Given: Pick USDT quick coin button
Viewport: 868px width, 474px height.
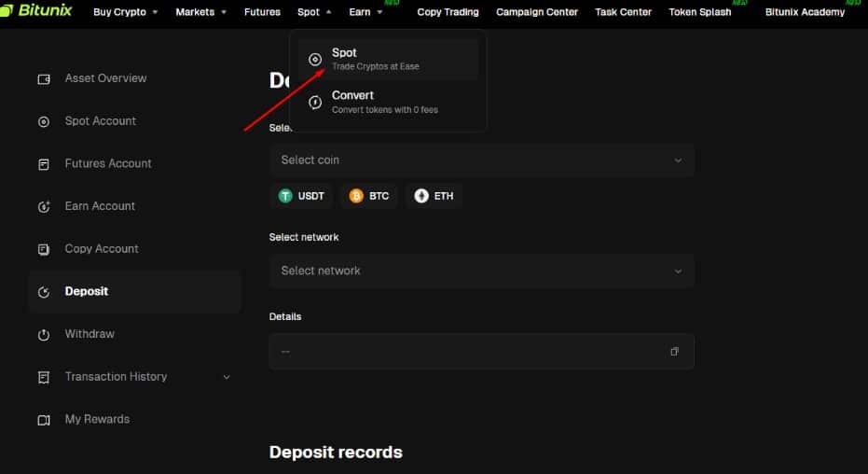Looking at the screenshot, I should [301, 196].
